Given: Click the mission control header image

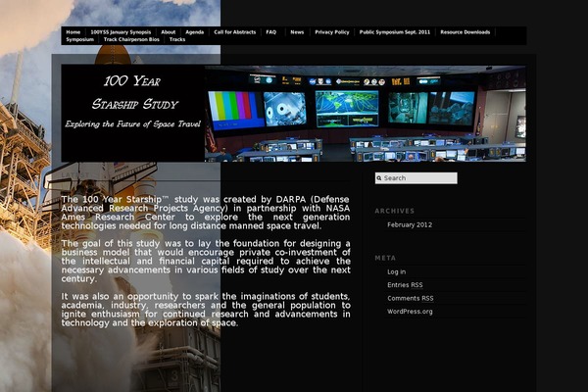Looking at the screenshot, I should click(x=365, y=114).
